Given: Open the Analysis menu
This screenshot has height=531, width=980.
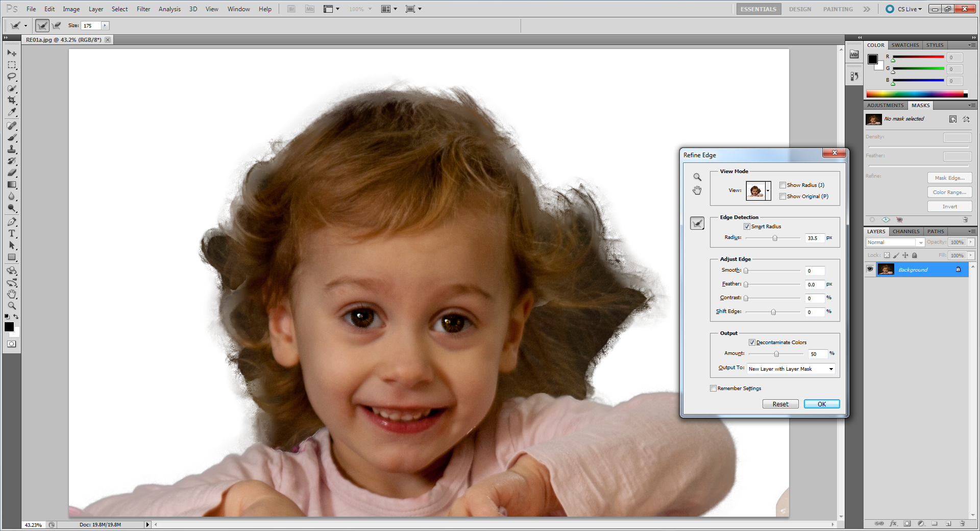Looking at the screenshot, I should point(169,9).
